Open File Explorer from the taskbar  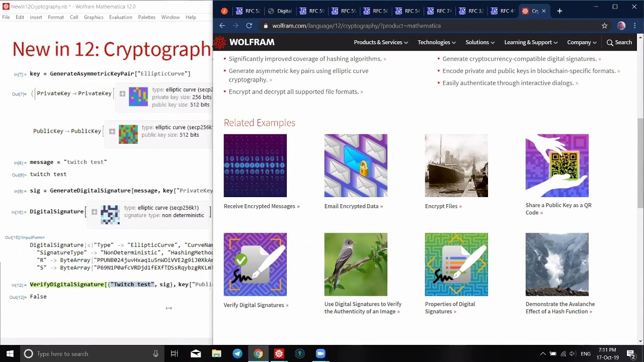coord(216,354)
